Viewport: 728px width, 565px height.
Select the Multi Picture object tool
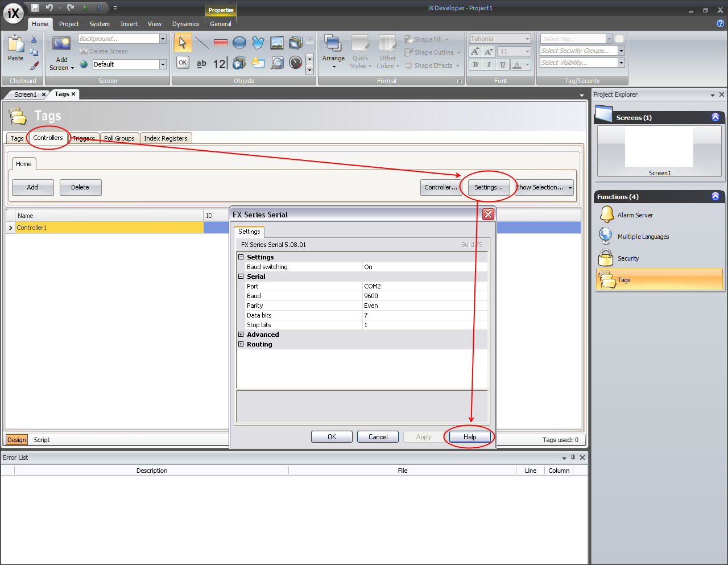point(296,43)
